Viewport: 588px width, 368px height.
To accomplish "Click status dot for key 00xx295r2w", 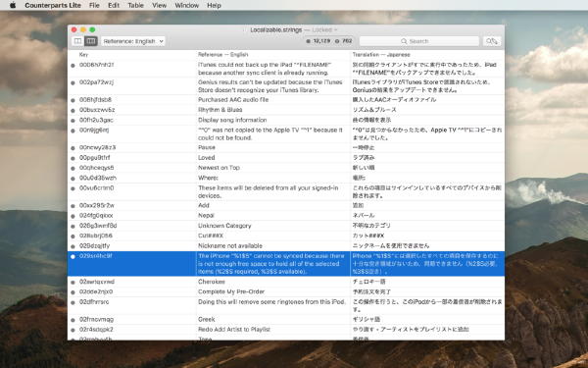I will tap(73, 206).
